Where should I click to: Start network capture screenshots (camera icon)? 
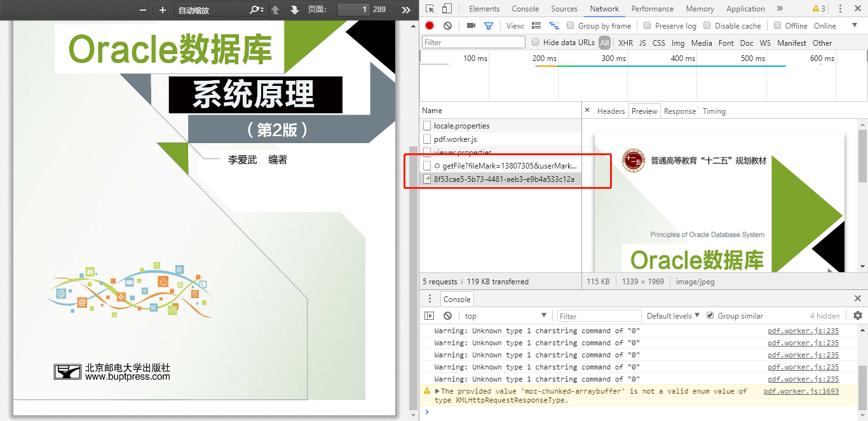pyautogui.click(x=470, y=25)
